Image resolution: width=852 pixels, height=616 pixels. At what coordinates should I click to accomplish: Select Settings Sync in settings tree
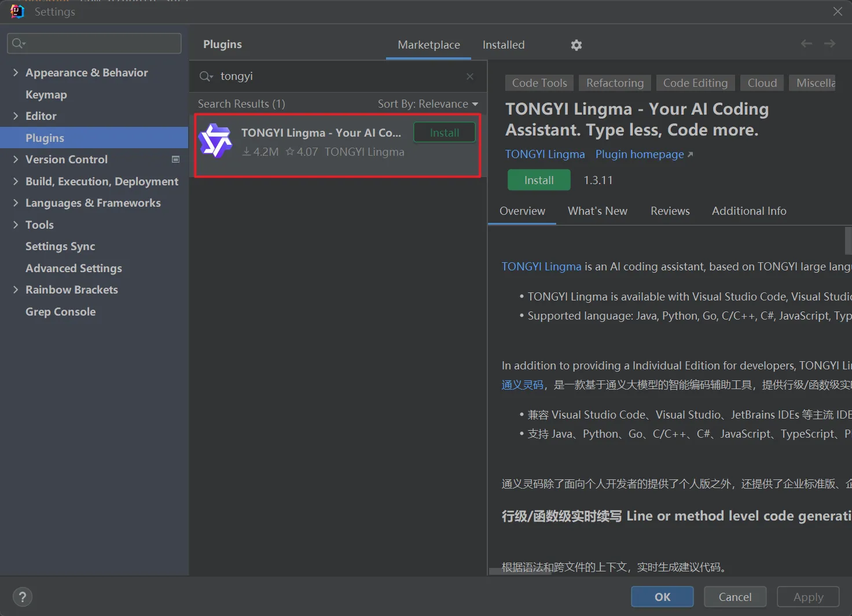point(60,246)
